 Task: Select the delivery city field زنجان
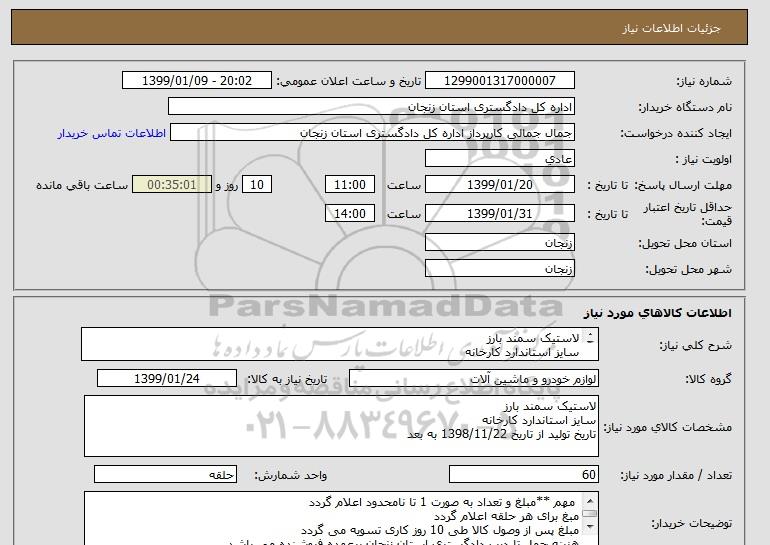(x=499, y=269)
